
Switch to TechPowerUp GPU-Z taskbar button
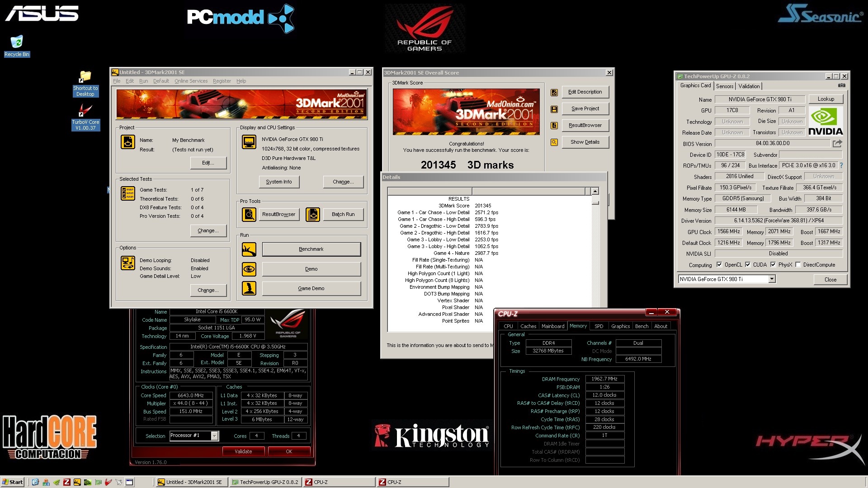pyautogui.click(x=266, y=482)
